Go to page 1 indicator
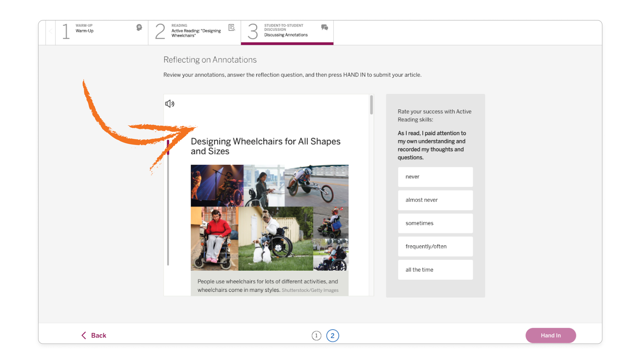The width and height of the screenshot is (641, 364). pos(316,335)
